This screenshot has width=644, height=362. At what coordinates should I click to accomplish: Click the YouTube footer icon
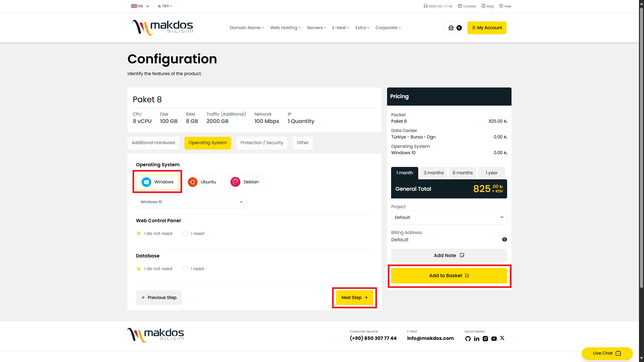tap(494, 339)
